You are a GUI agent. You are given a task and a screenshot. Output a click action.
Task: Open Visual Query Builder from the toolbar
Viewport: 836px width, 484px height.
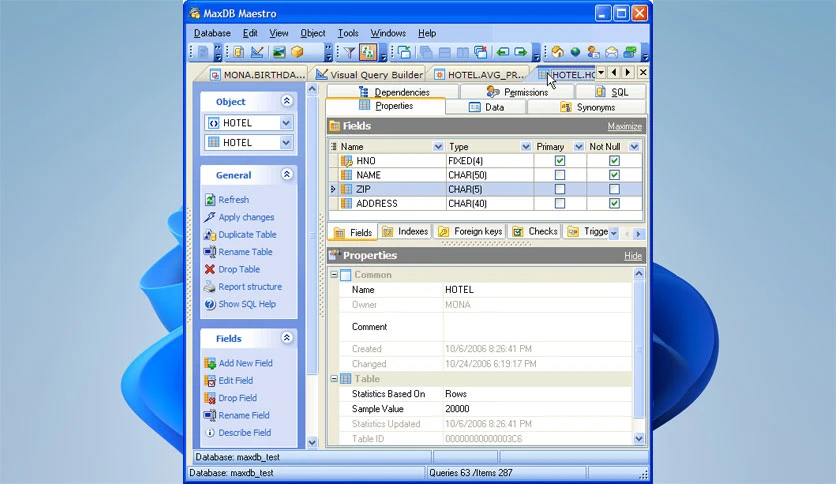click(257, 52)
